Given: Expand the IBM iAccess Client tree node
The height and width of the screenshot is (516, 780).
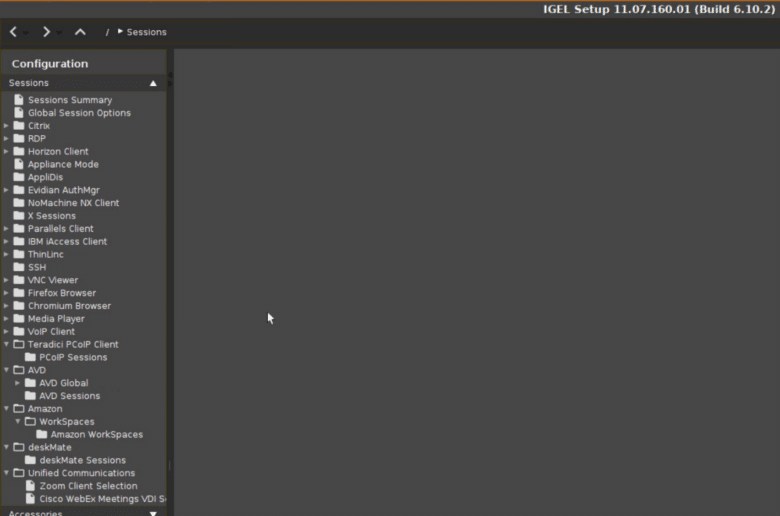Looking at the screenshot, I should click(x=6, y=241).
